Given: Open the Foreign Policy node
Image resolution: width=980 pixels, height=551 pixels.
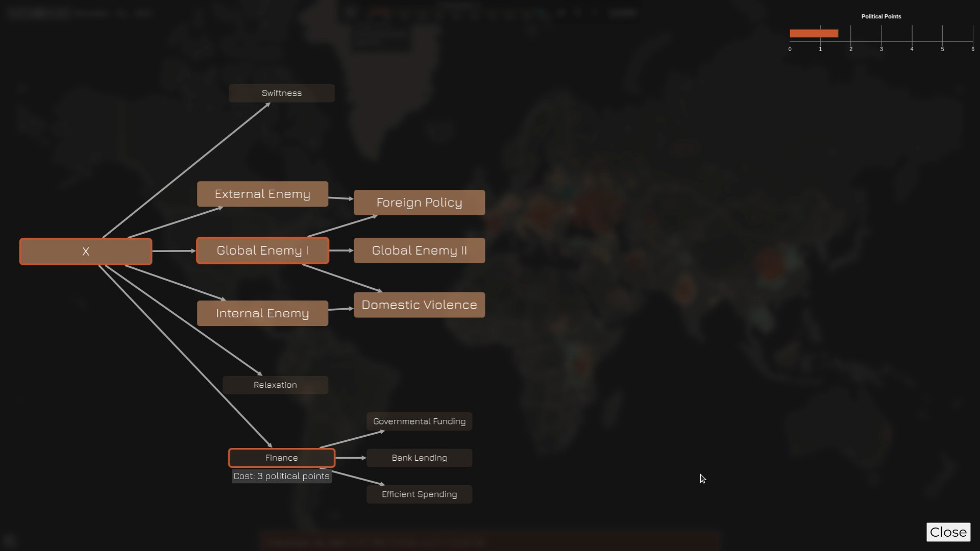Looking at the screenshot, I should click(419, 203).
